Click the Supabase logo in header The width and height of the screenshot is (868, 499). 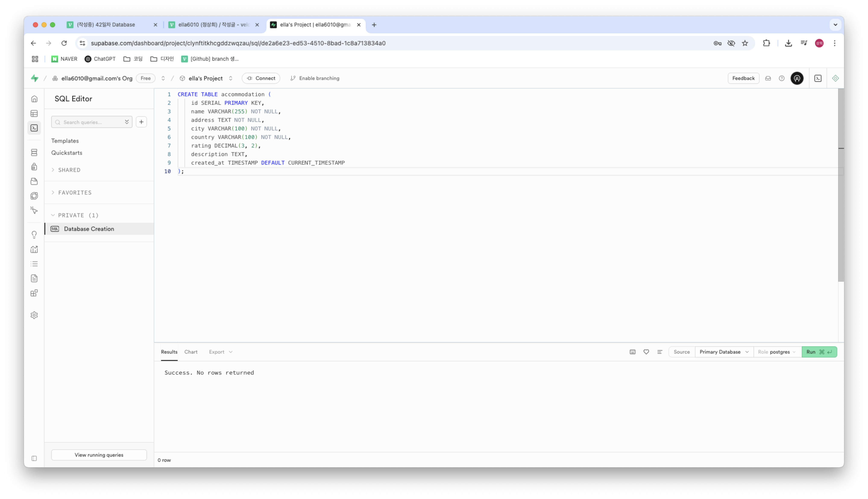click(x=35, y=78)
